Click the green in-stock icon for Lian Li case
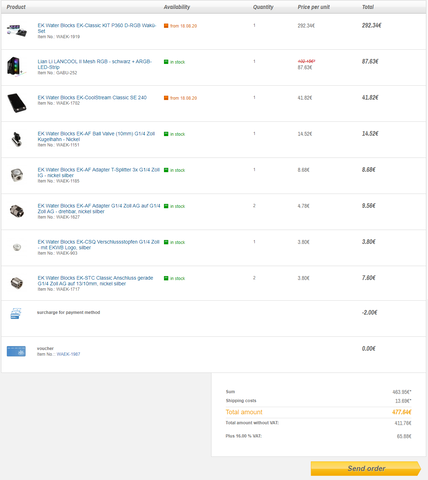This screenshot has height=480, width=428. (x=166, y=62)
